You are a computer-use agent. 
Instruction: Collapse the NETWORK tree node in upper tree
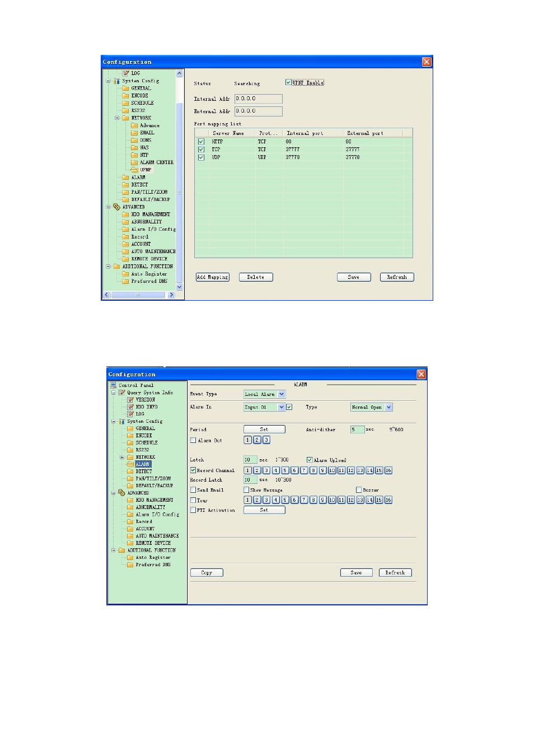pyautogui.click(x=117, y=118)
